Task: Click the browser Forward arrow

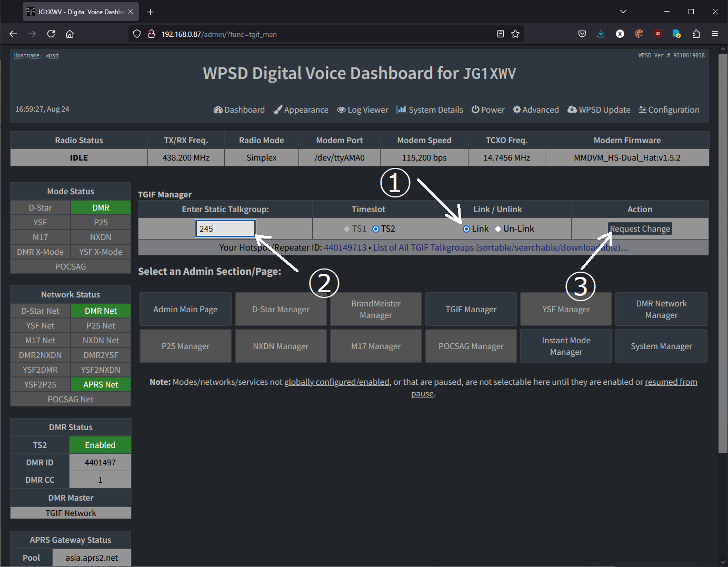Action: (x=32, y=34)
